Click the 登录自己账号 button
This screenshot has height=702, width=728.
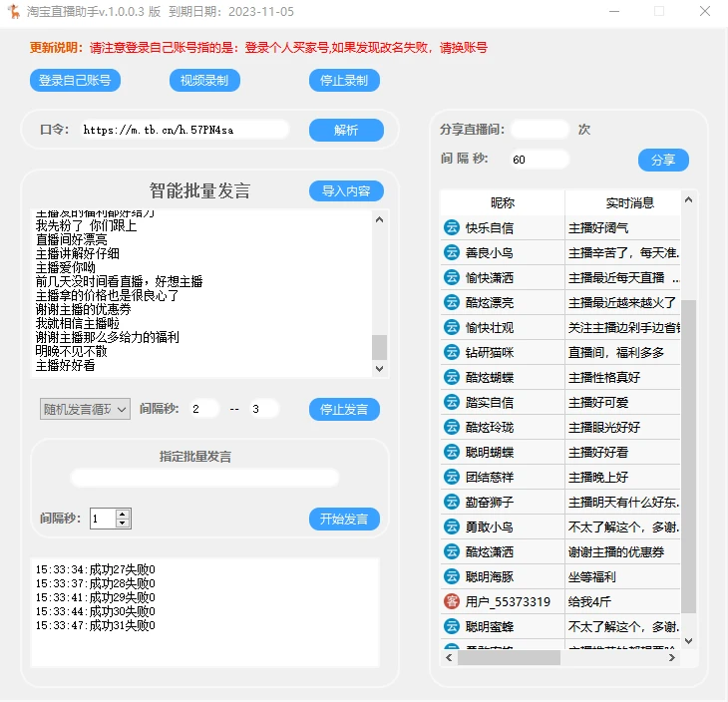75,81
